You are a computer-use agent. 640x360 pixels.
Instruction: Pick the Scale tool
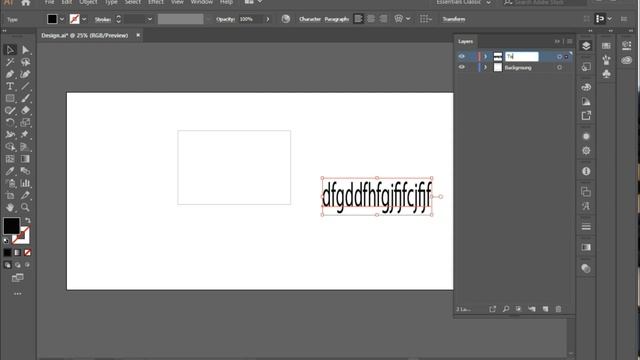coord(25,122)
